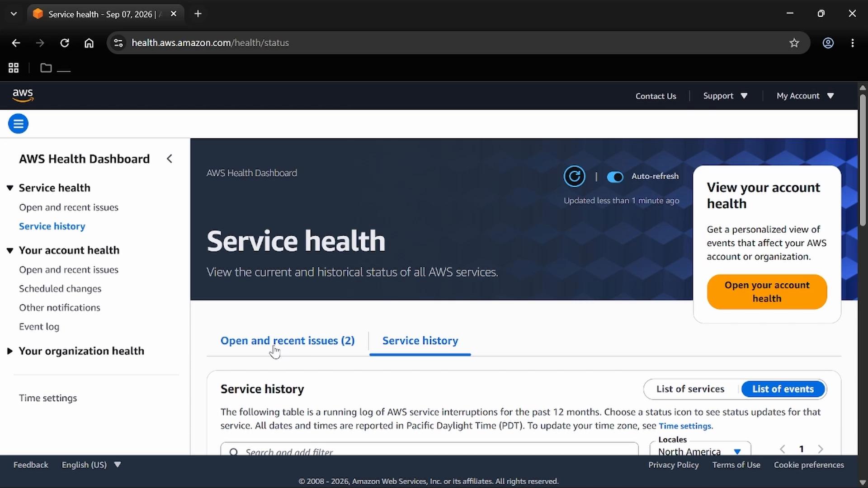Open Event log in the sidebar
The height and width of the screenshot is (488, 868).
coord(39,327)
